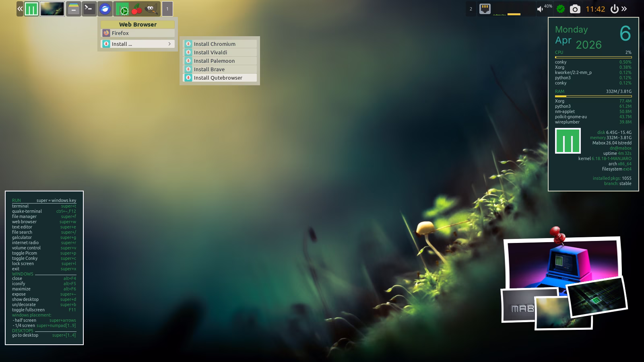This screenshot has height=362, width=644.
Task: Expand the right side panel double-chevron
Action: pos(624,9)
